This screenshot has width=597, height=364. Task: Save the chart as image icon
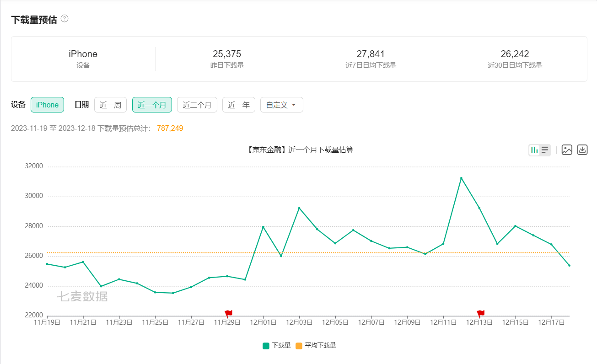point(567,150)
